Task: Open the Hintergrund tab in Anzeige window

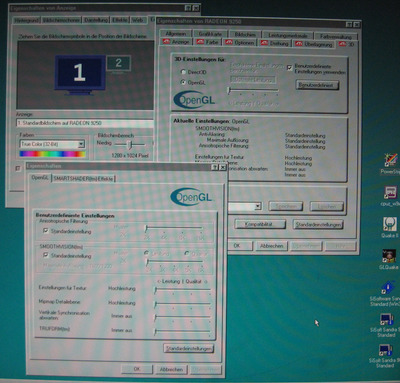Action: [x=27, y=20]
